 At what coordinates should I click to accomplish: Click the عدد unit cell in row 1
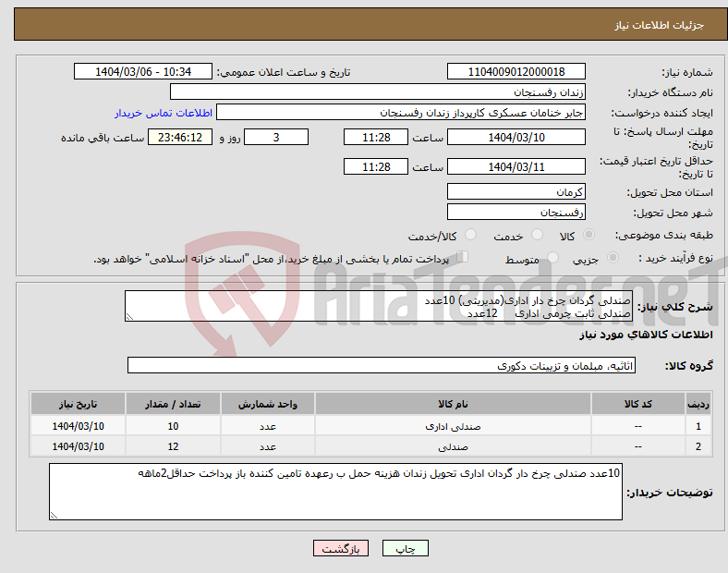(x=268, y=426)
